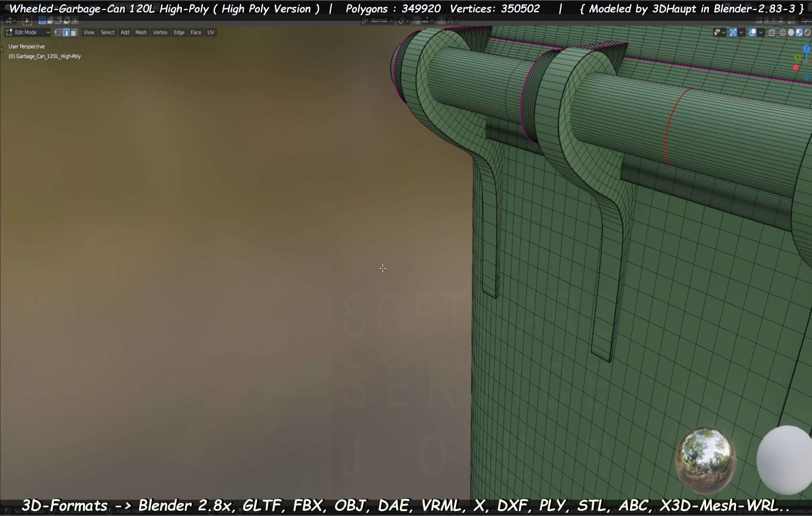Open the Select menu
The image size is (812, 516).
click(x=107, y=32)
